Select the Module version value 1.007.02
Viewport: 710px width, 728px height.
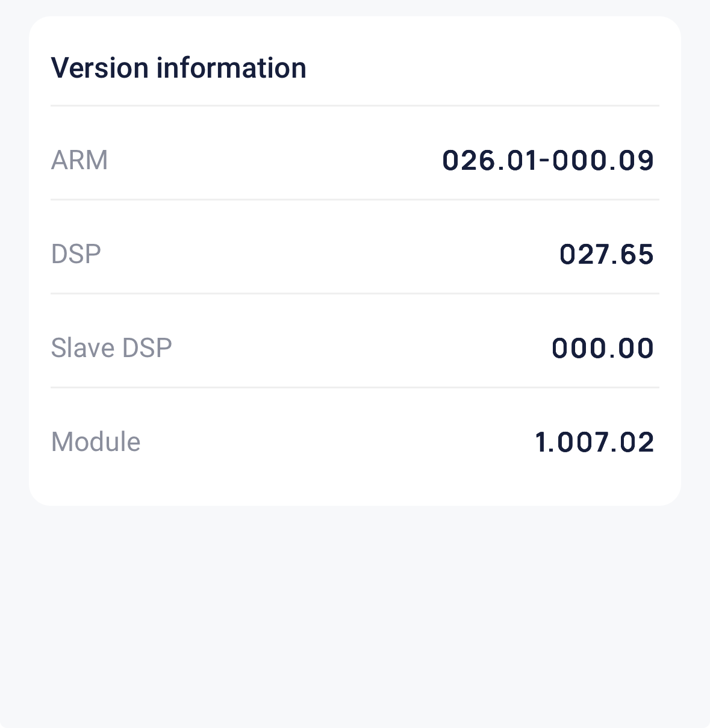(594, 442)
